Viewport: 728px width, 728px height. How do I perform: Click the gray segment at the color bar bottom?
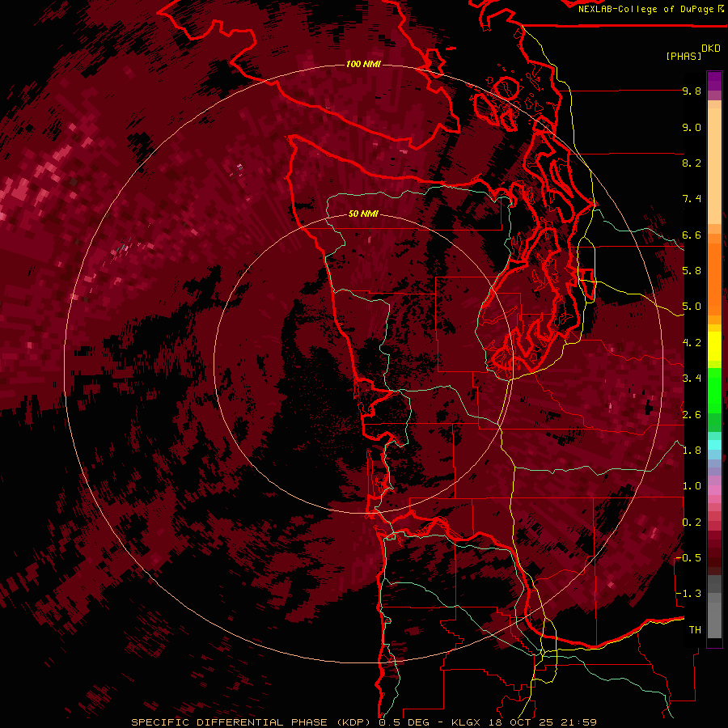[714, 613]
